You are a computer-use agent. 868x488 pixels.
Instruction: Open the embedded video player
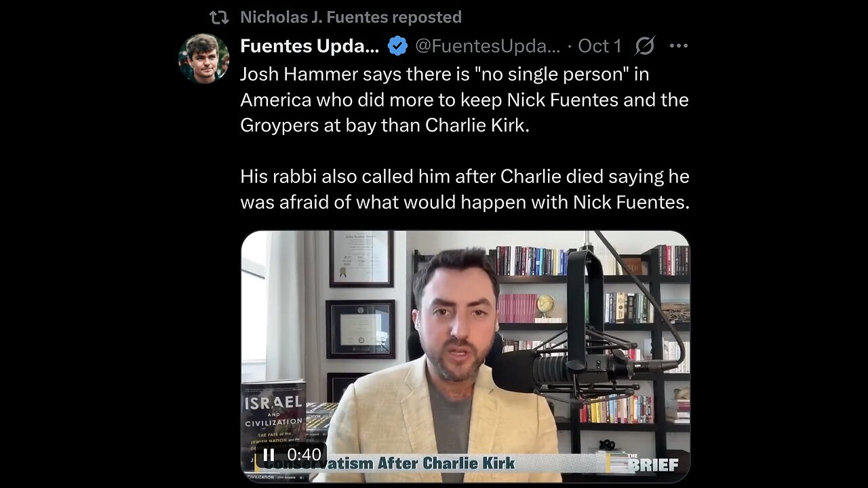[465, 339]
